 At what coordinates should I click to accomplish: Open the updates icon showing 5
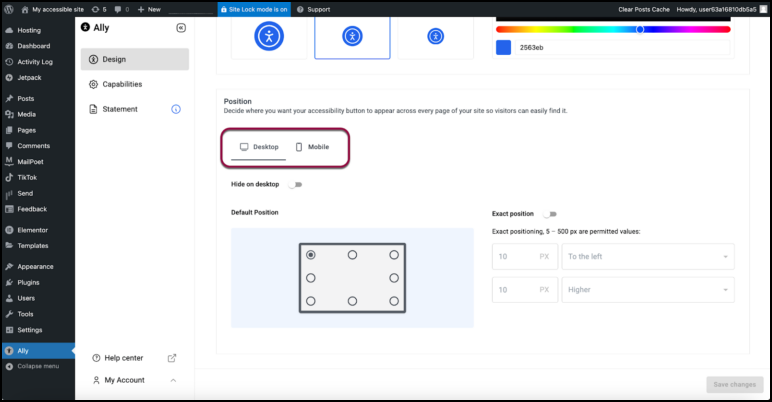click(x=99, y=9)
